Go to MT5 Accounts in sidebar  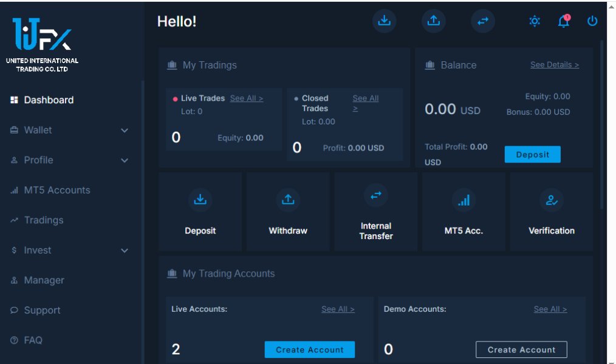pyautogui.click(x=56, y=190)
